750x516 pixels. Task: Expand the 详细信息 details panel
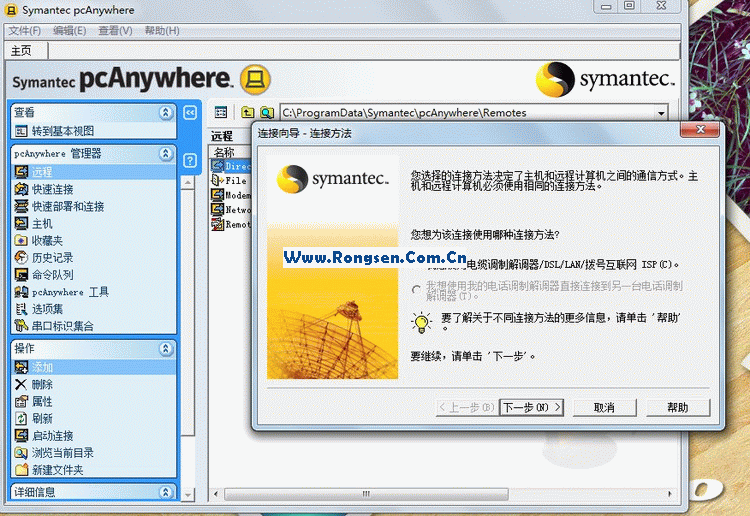(166, 492)
